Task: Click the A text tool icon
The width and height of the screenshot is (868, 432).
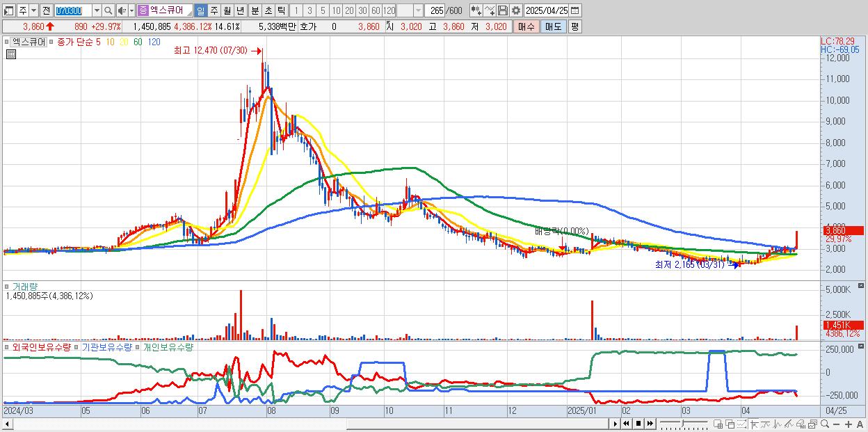Action: coord(860,424)
